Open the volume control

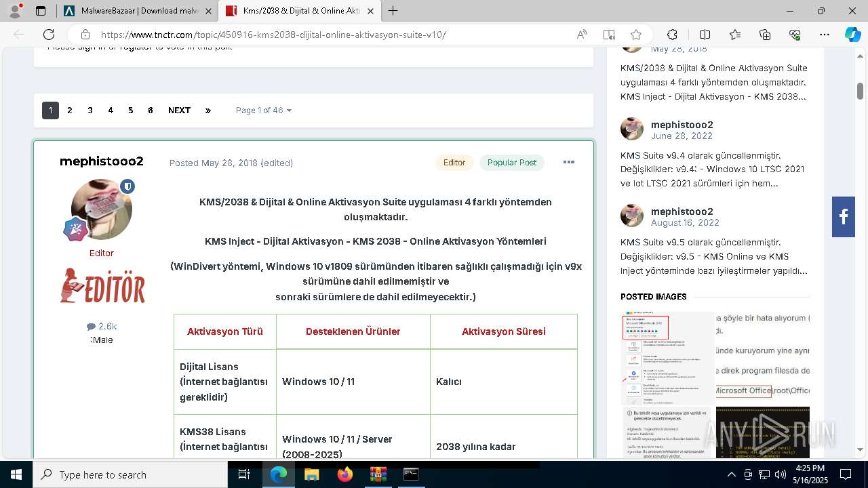coord(781,474)
